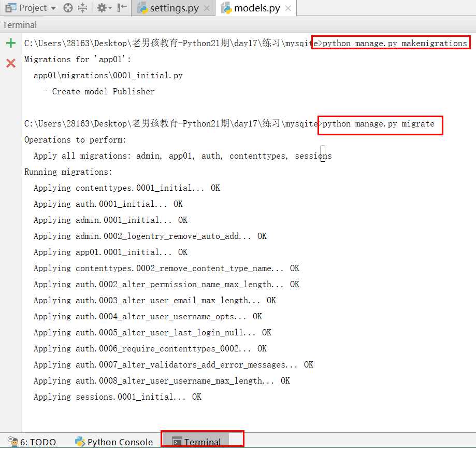The height and width of the screenshot is (452, 476).
Task: Click the collapse all icon in Project toolbar
Action: coord(82,8)
